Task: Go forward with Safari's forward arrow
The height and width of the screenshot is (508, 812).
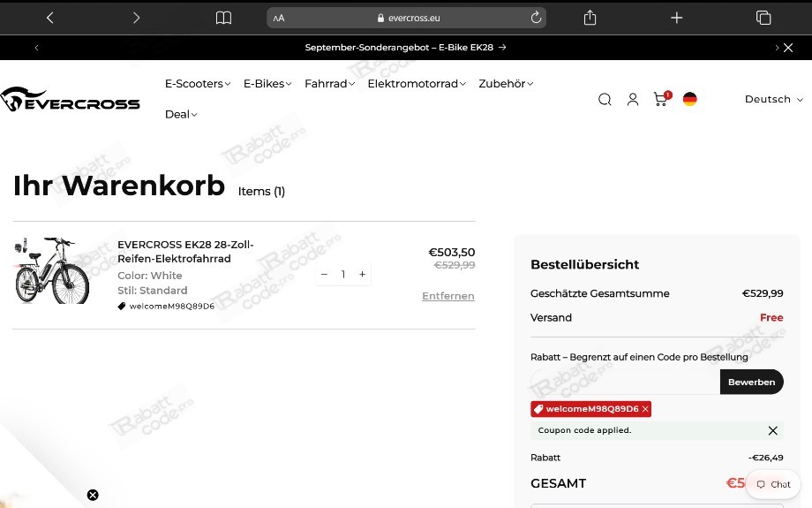Action: pyautogui.click(x=136, y=18)
